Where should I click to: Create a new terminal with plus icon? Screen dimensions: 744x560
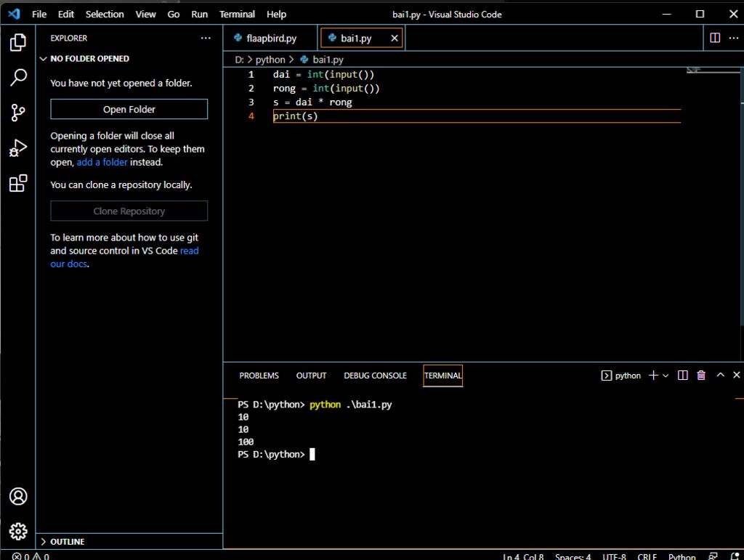653,376
